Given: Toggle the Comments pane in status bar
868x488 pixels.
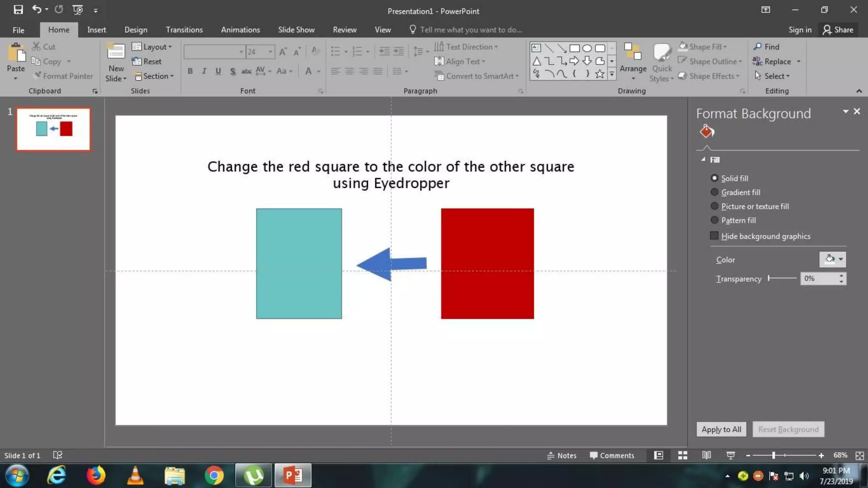Looking at the screenshot, I should 612,455.
